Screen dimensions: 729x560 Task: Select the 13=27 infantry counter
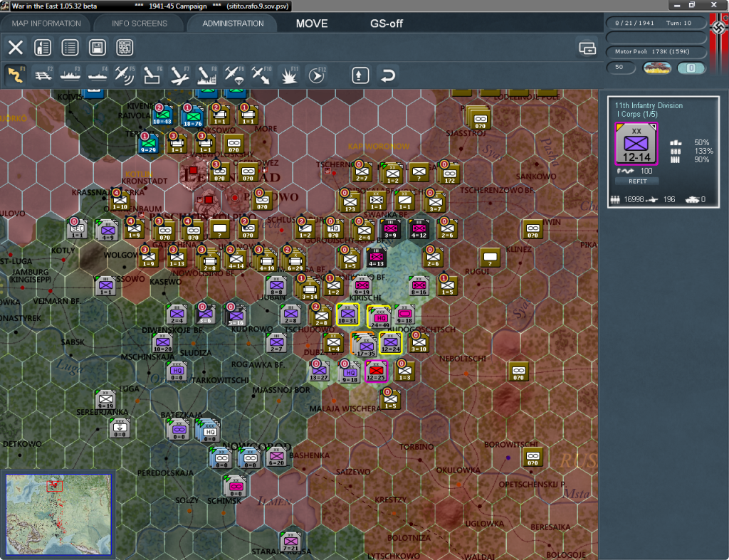tap(319, 372)
